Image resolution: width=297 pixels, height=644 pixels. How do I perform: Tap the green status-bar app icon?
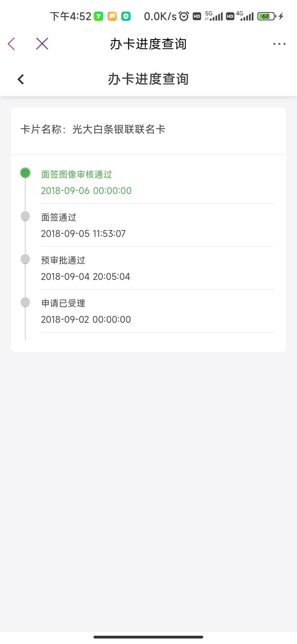98,17
